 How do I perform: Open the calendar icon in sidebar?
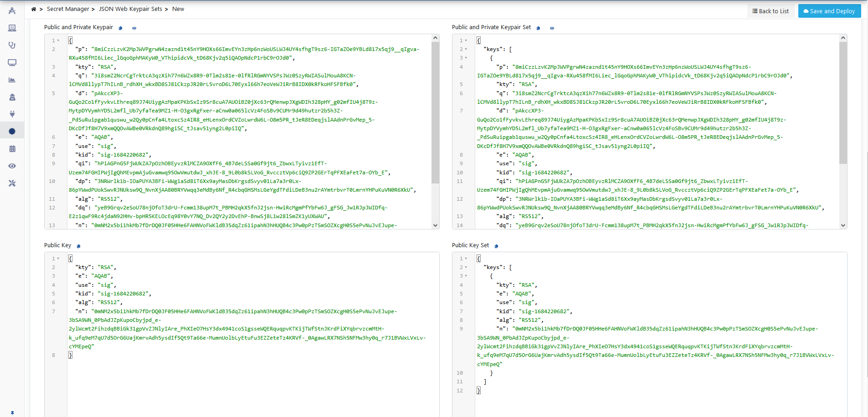pyautogui.click(x=12, y=148)
